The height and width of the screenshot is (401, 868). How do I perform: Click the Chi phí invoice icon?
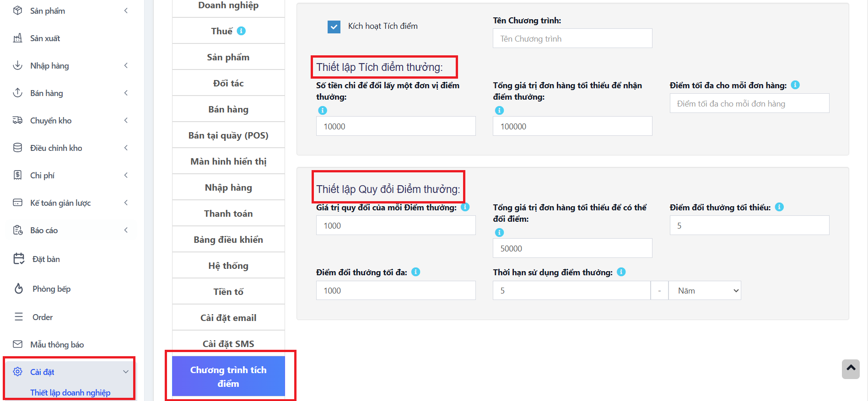pos(17,175)
